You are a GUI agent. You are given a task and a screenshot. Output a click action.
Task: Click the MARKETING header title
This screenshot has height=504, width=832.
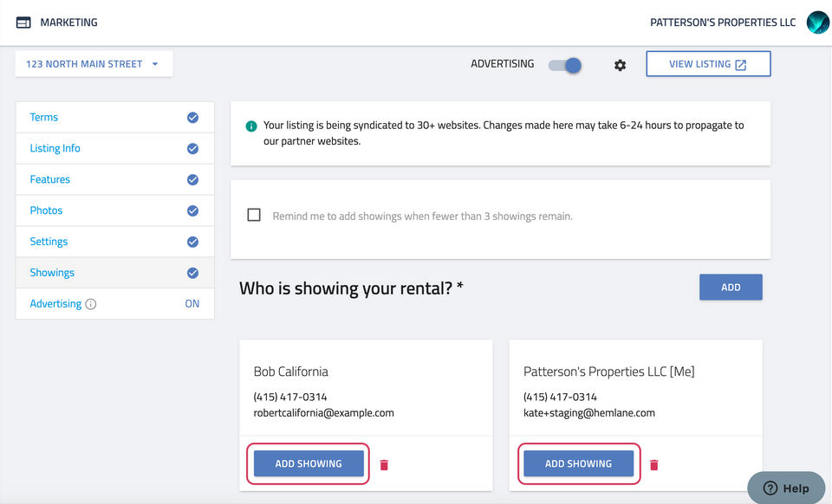coord(69,23)
